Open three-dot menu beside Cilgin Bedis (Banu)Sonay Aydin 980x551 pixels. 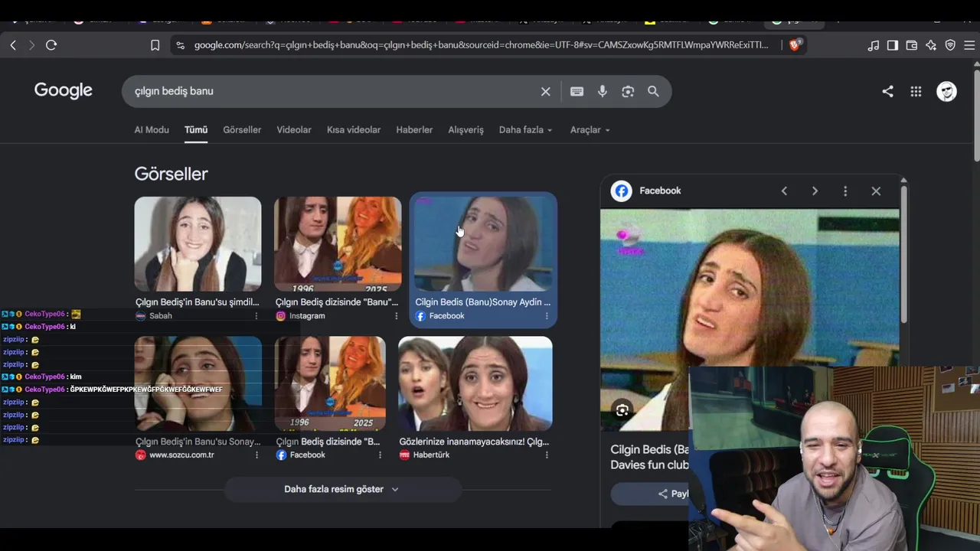tap(547, 316)
